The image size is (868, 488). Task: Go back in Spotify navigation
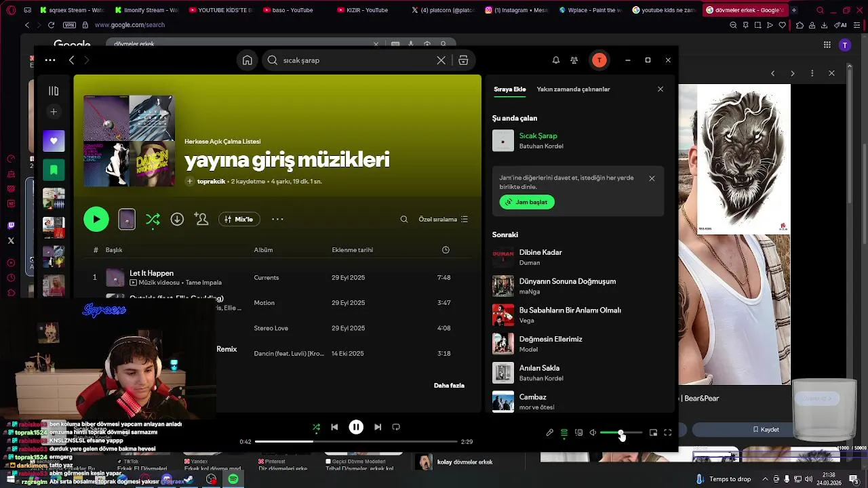tap(71, 60)
